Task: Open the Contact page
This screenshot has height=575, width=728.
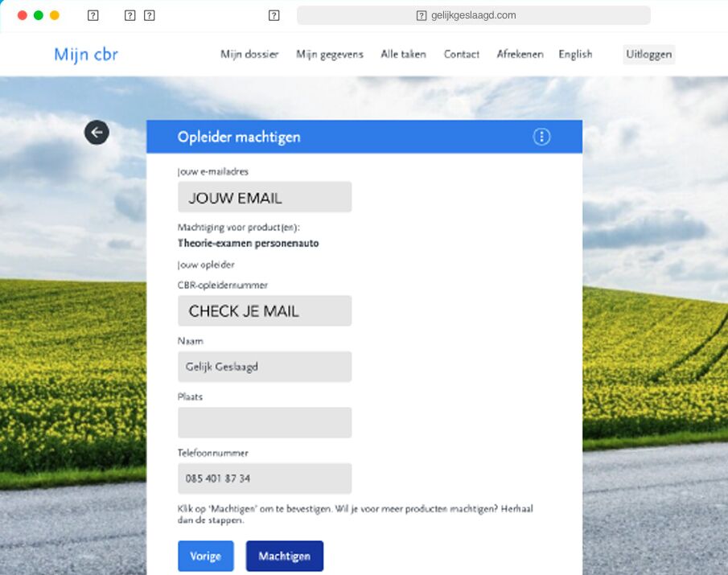Action: click(x=462, y=55)
